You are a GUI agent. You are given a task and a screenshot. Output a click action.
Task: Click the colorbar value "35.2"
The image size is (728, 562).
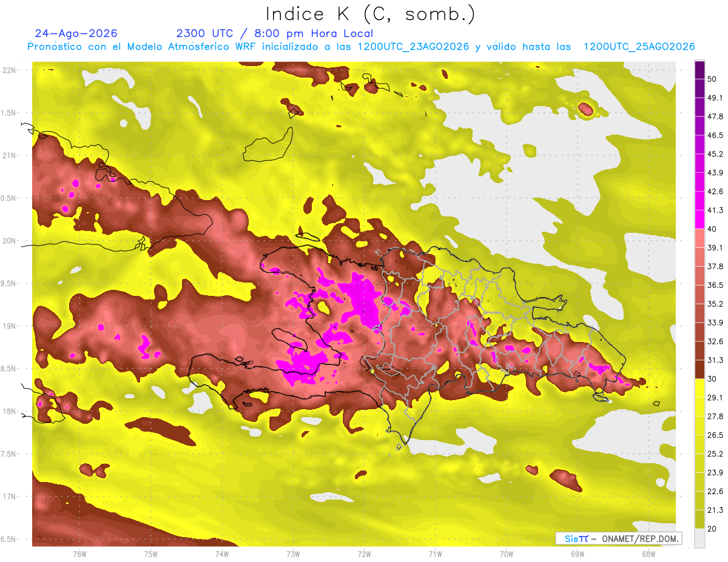[x=715, y=304]
